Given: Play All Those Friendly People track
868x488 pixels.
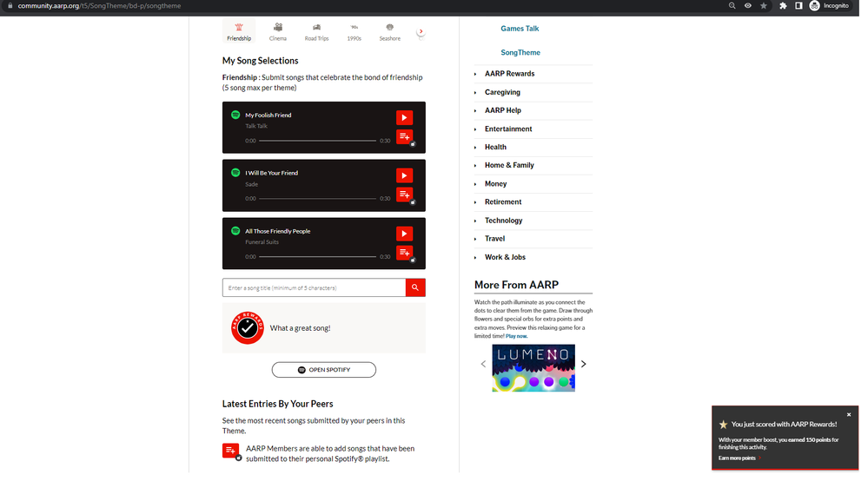Looking at the screenshot, I should click(x=404, y=234).
